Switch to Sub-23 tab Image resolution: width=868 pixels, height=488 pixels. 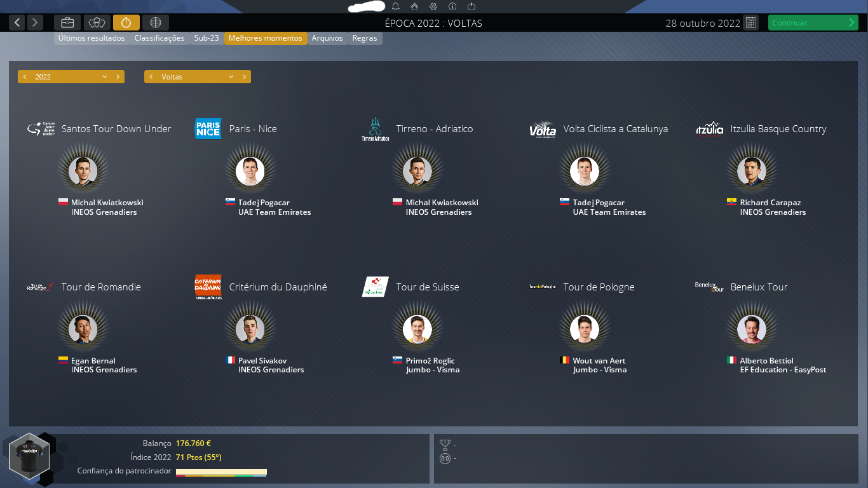click(x=207, y=38)
